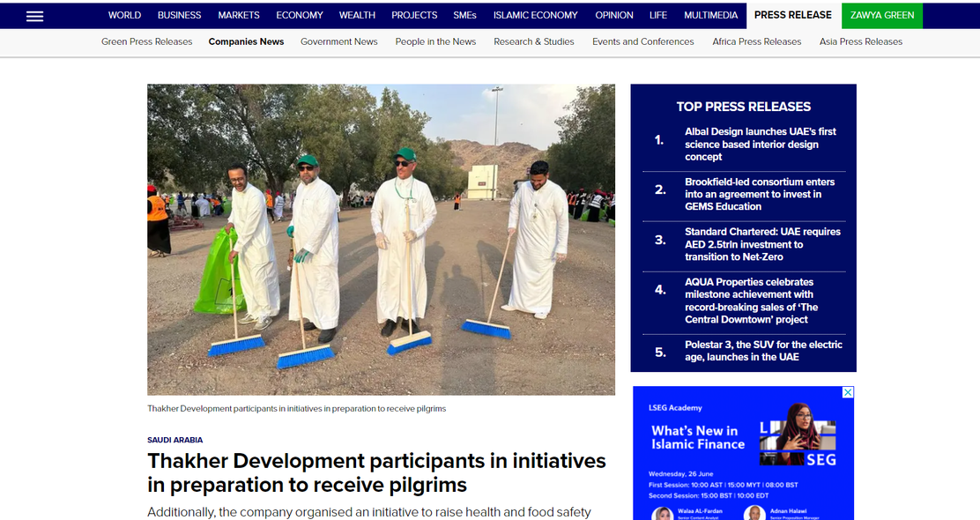980x520 pixels.
Task: Click the SAUDI ARABIA category tag
Action: (x=175, y=440)
